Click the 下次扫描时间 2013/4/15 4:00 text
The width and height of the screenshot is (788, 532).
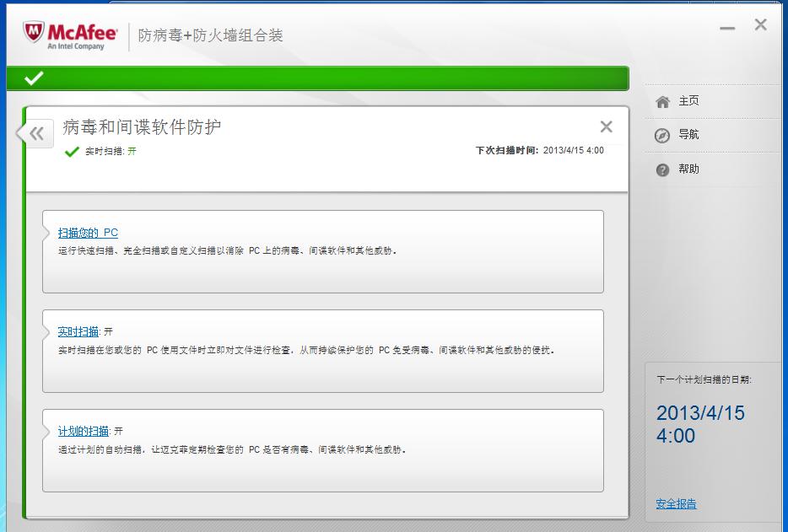pyautogui.click(x=540, y=150)
